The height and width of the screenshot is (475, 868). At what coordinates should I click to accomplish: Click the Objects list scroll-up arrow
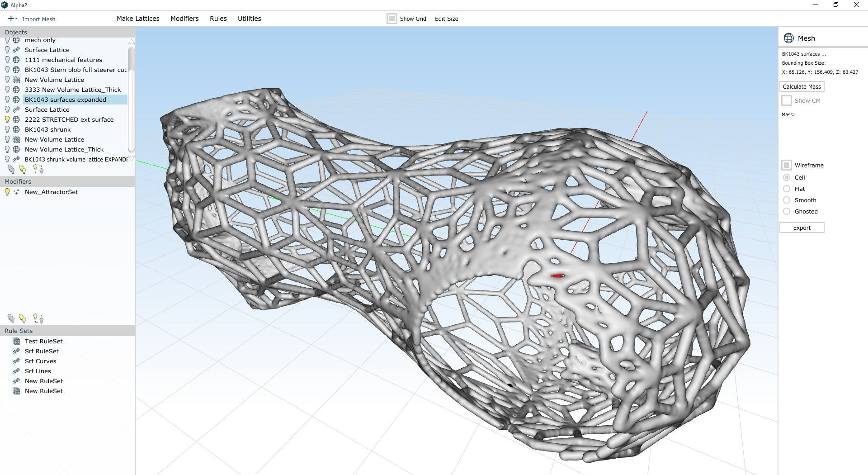coord(132,42)
